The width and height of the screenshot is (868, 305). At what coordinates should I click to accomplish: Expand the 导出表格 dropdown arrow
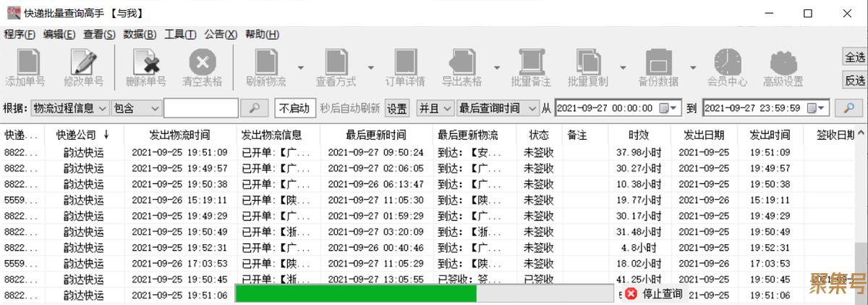497,67
